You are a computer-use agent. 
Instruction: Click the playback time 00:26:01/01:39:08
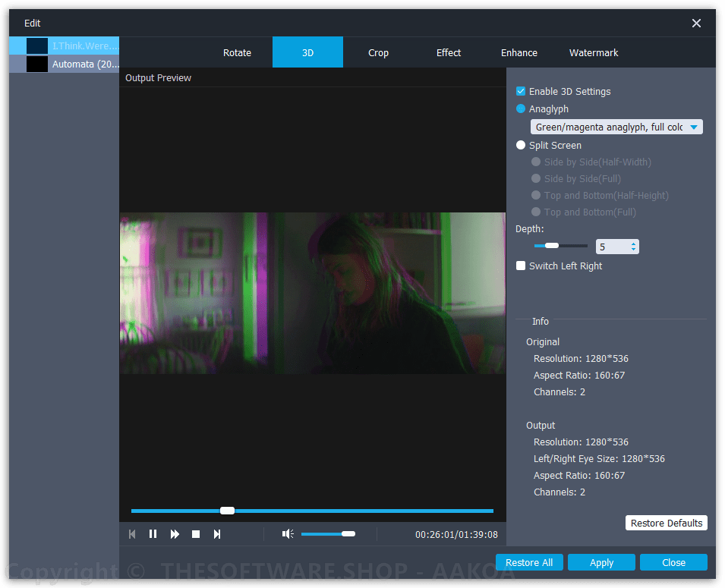[x=456, y=535]
